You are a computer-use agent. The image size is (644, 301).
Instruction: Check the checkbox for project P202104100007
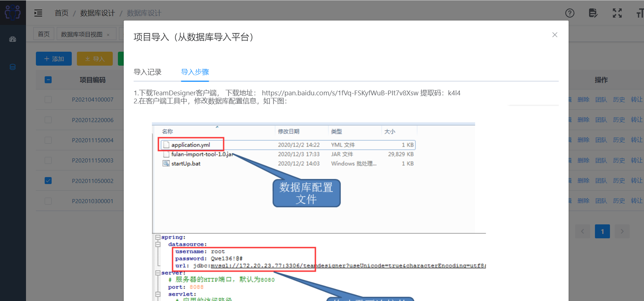48,100
